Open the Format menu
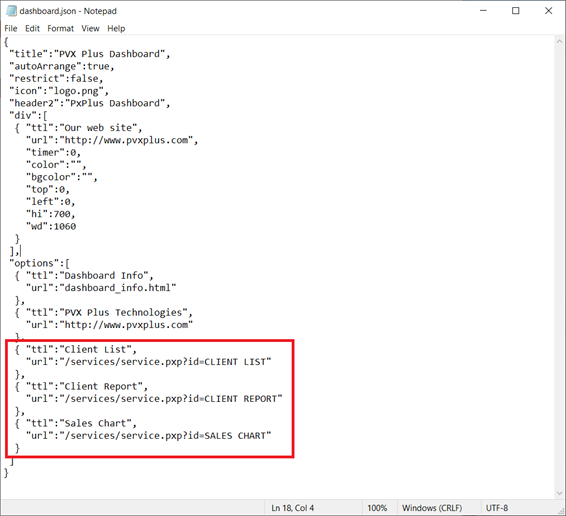The height and width of the screenshot is (516, 566). [x=60, y=29]
